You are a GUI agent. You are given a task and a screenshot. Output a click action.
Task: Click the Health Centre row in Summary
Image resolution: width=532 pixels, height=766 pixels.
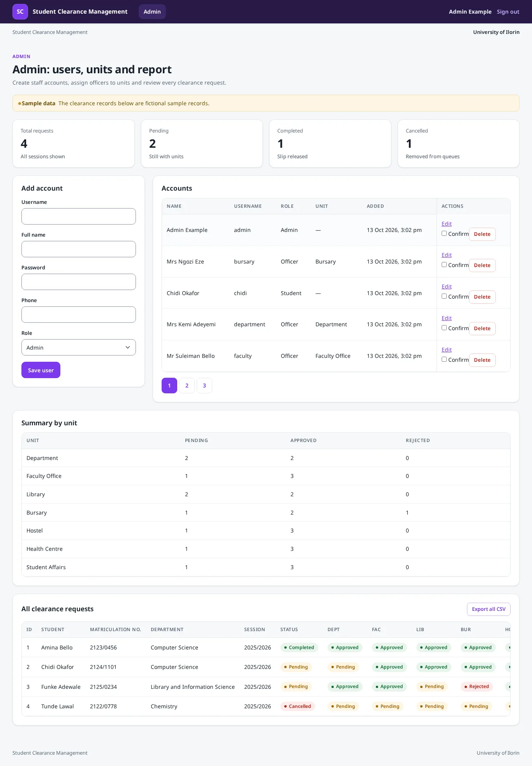(266, 549)
